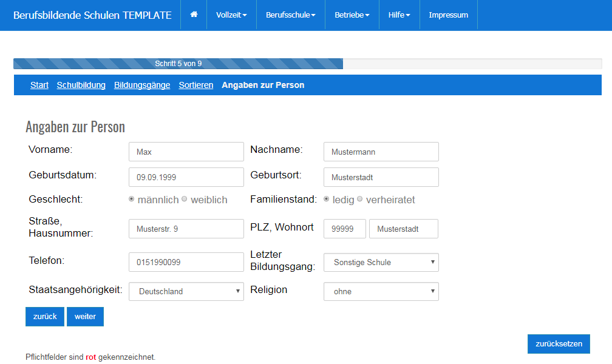
Task: Open the Vollzeit menu
Action: 231,15
